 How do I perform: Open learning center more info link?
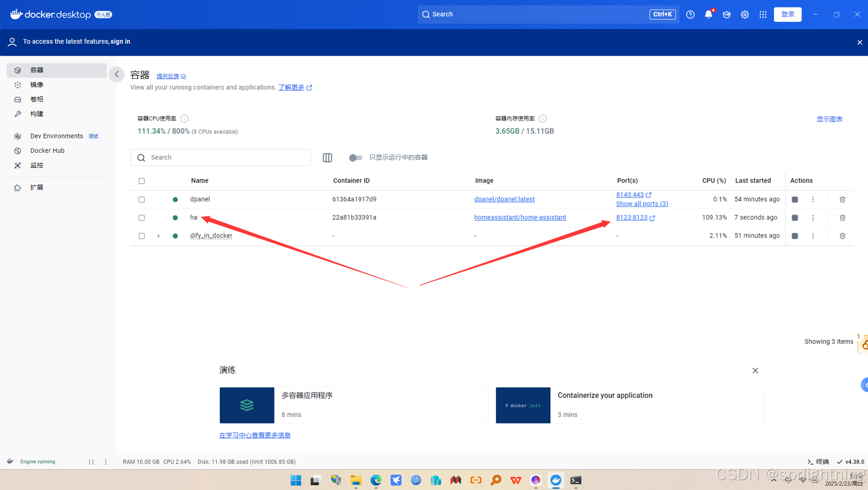pos(255,435)
